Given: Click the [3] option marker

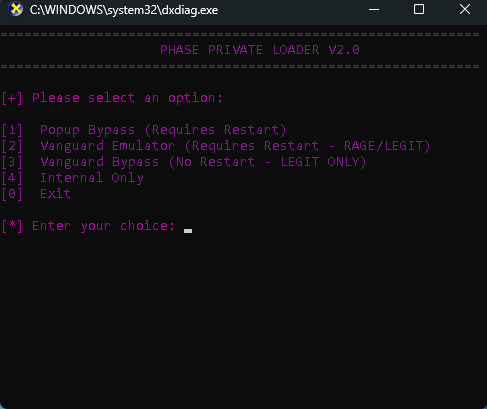Looking at the screenshot, I should click(x=12, y=162).
